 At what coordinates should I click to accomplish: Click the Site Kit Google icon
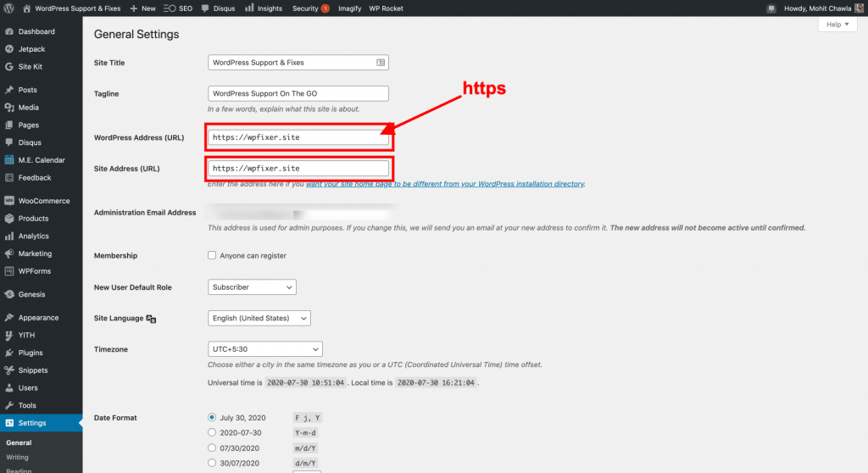(x=9, y=66)
